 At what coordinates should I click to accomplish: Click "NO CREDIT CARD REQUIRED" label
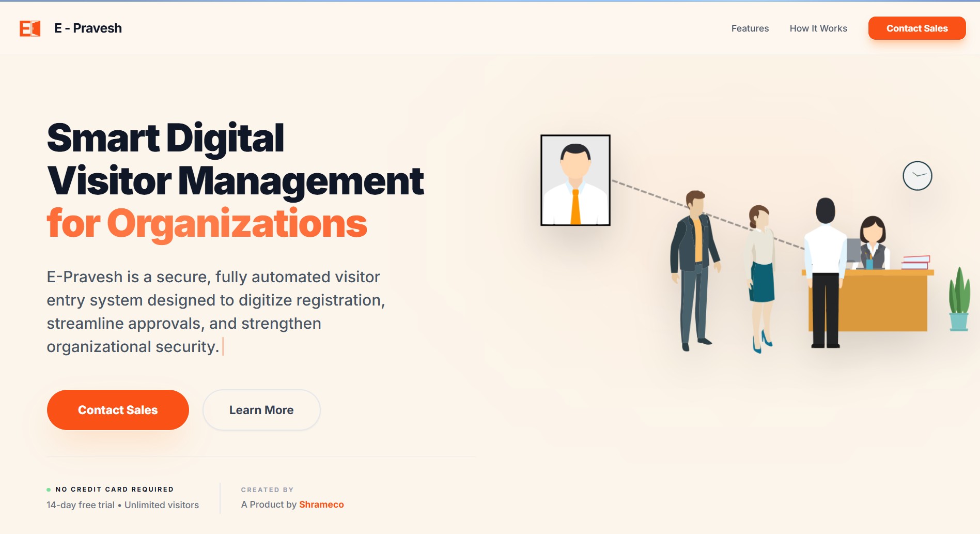(115, 489)
